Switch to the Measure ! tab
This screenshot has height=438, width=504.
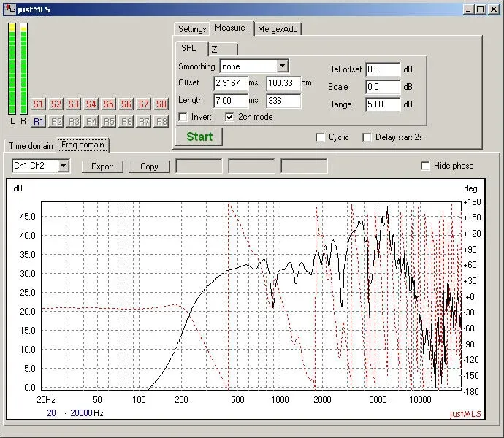(232, 28)
